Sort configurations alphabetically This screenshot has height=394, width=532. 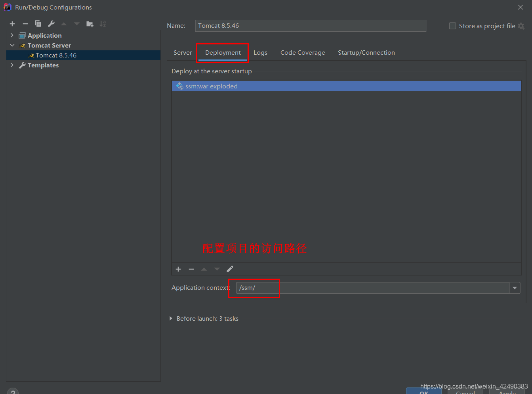(x=103, y=24)
